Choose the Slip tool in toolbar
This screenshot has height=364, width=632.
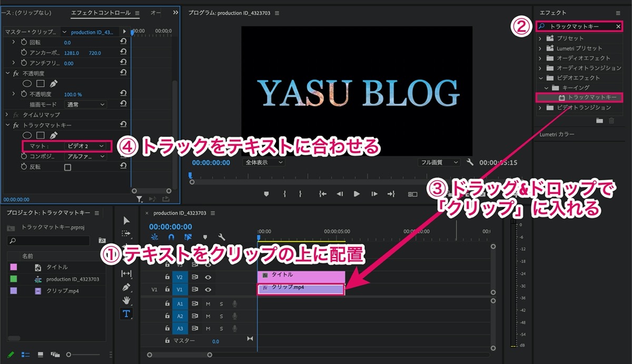pos(126,273)
